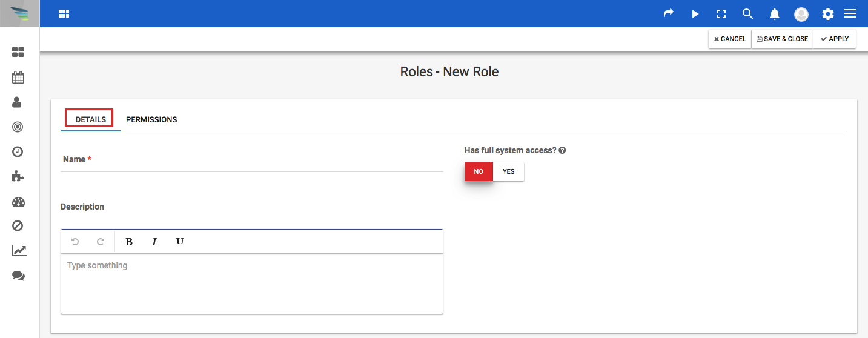
Task: Open the hamburger menu at top right
Action: 850,13
